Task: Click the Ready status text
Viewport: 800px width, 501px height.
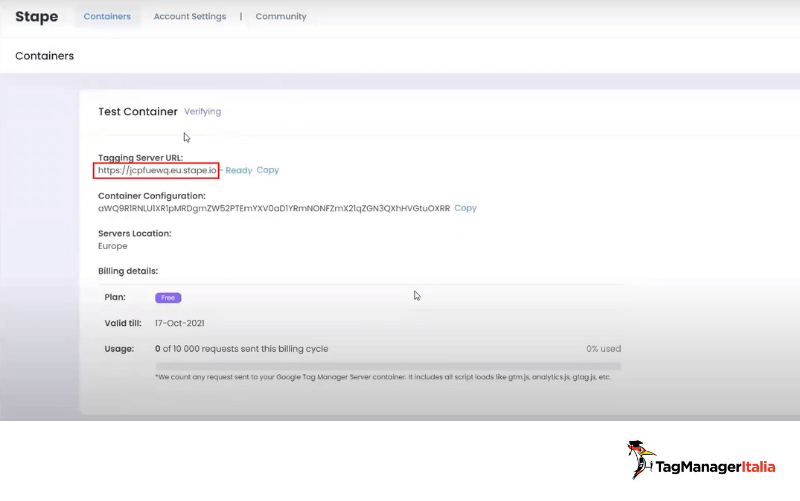Action: click(x=239, y=170)
